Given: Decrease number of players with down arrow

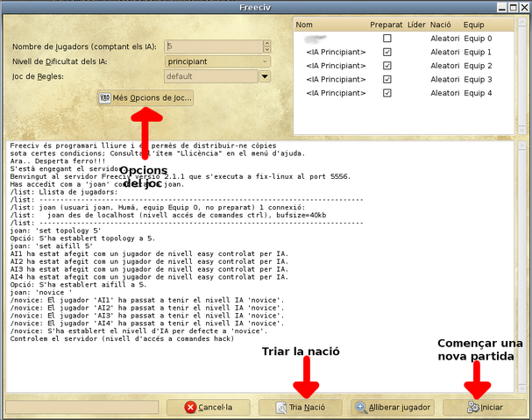Looking at the screenshot, I should pos(267,50).
